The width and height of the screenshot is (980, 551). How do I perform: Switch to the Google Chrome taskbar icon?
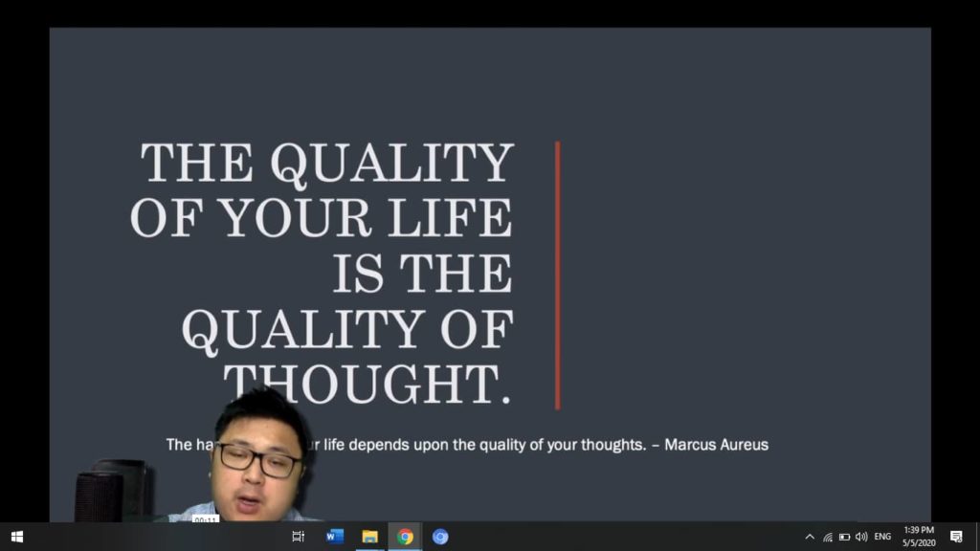[x=405, y=537]
